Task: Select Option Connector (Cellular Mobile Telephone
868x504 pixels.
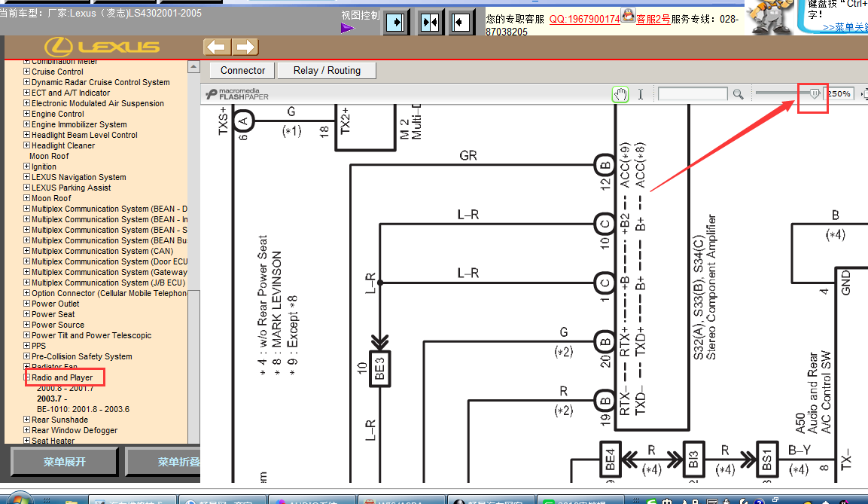Action: click(x=109, y=293)
